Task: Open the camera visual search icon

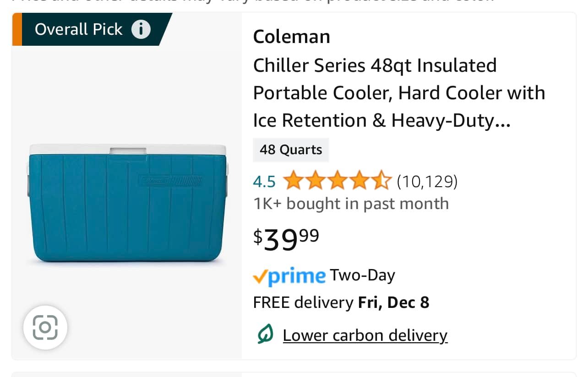Action: [45, 328]
